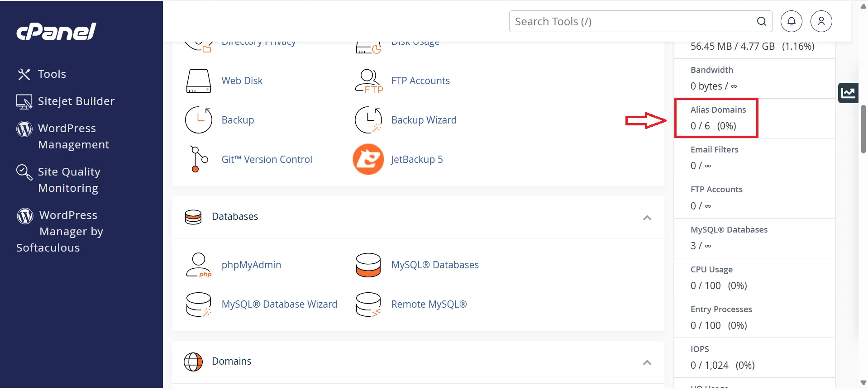Click the page vertical scrollbar thumb

coord(863,129)
